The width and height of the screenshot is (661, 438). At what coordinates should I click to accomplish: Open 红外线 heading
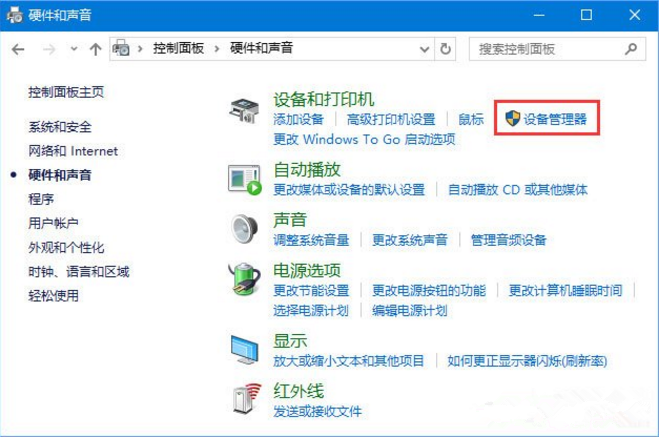pyautogui.click(x=298, y=391)
